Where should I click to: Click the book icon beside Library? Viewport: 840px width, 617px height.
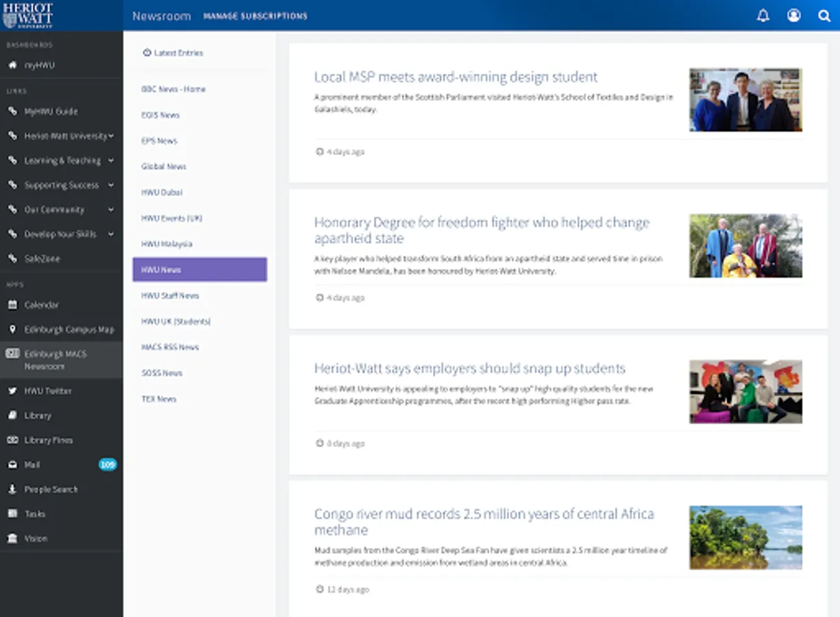tap(12, 415)
